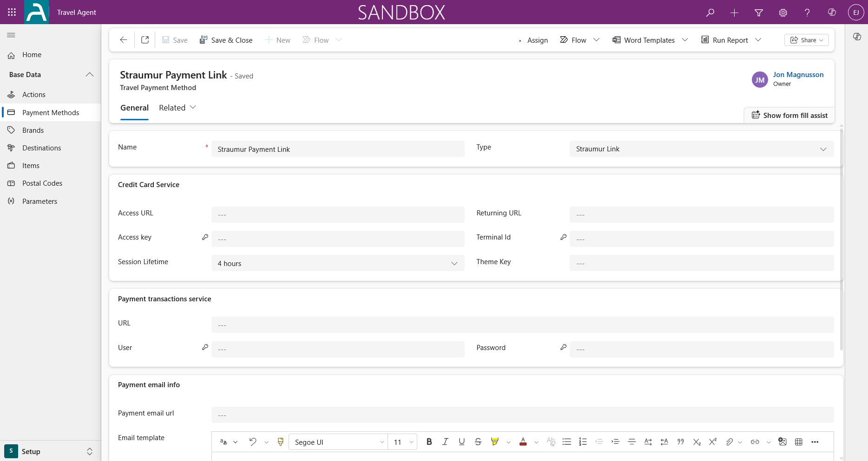The height and width of the screenshot is (461, 868).
Task: Apply strikethrough formatting
Action: 478,442
